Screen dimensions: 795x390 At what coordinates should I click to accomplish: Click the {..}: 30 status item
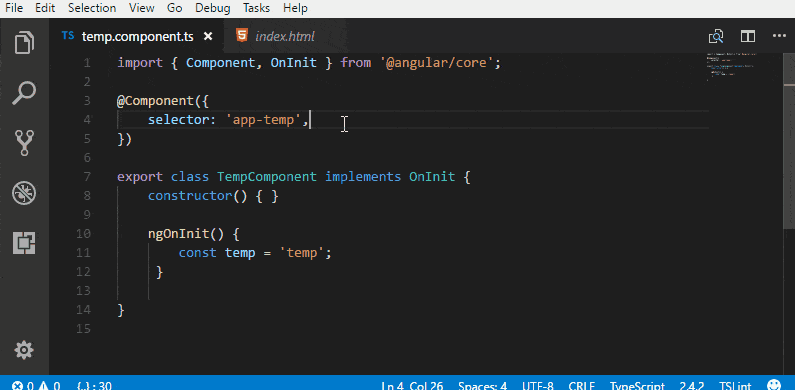pyautogui.click(x=94, y=386)
